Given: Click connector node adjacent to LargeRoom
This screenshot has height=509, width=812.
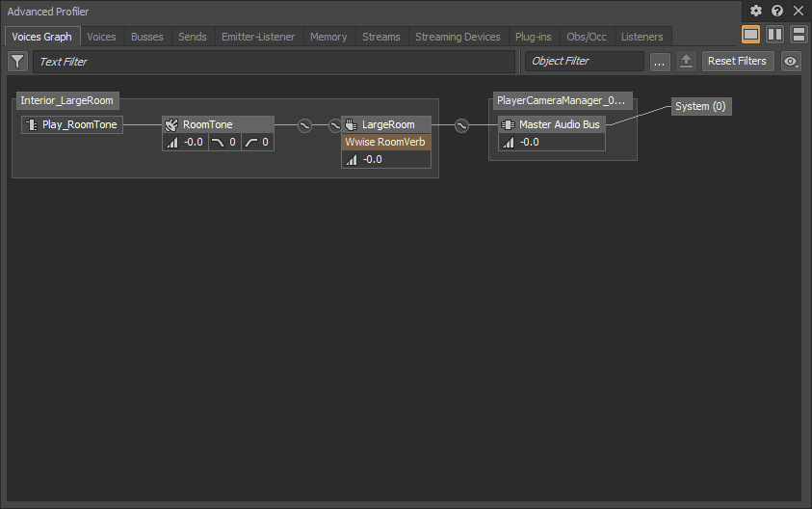Looking at the screenshot, I should click(335, 125).
